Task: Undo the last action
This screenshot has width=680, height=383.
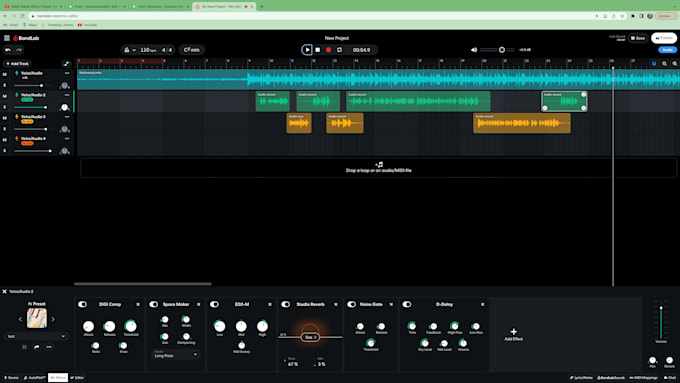Action: click(x=8, y=50)
